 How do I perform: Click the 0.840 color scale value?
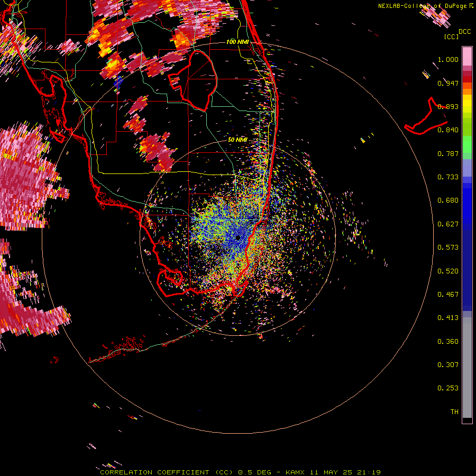448,130
